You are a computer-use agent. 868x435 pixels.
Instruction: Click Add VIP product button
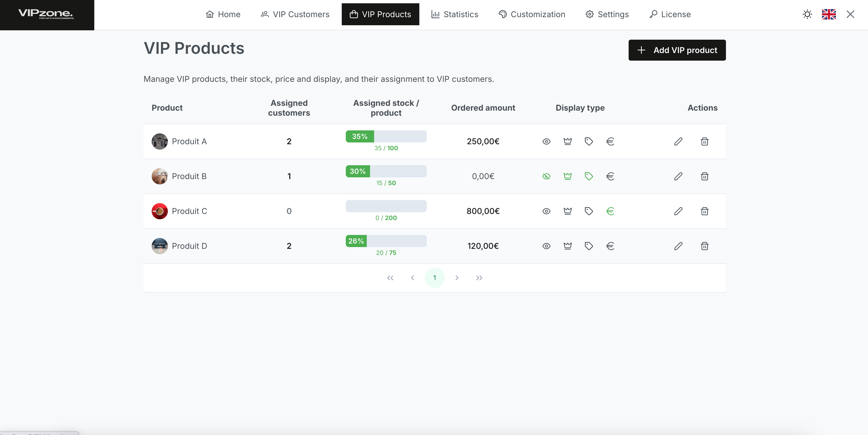point(677,50)
